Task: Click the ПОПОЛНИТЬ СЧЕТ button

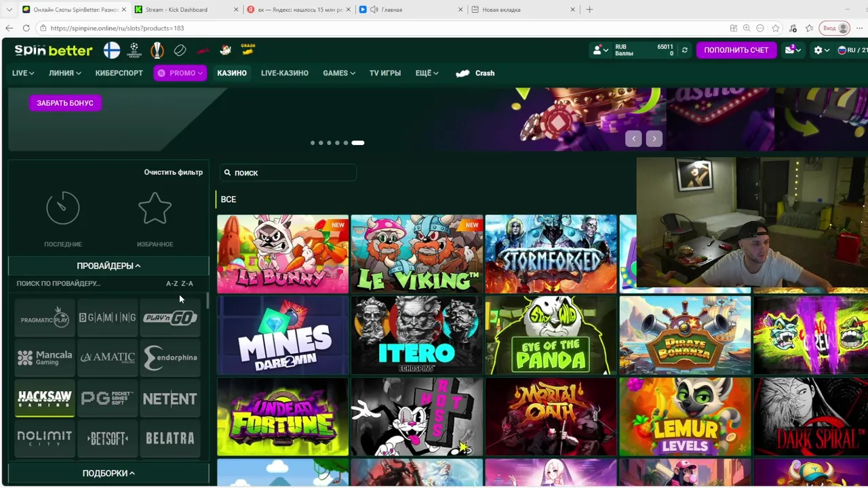Action: tap(736, 50)
